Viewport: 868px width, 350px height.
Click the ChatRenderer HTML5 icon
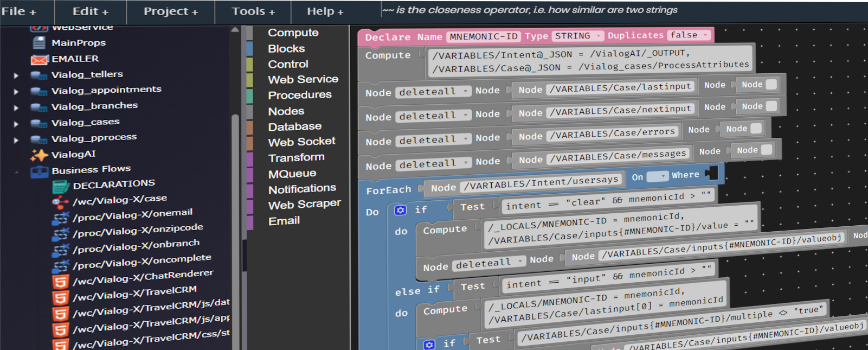[61, 282]
